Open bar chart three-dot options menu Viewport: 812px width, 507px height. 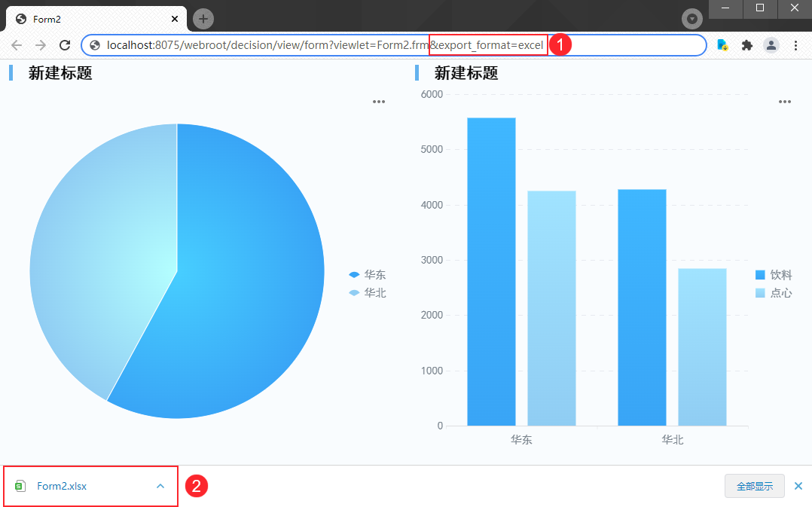[x=785, y=102]
